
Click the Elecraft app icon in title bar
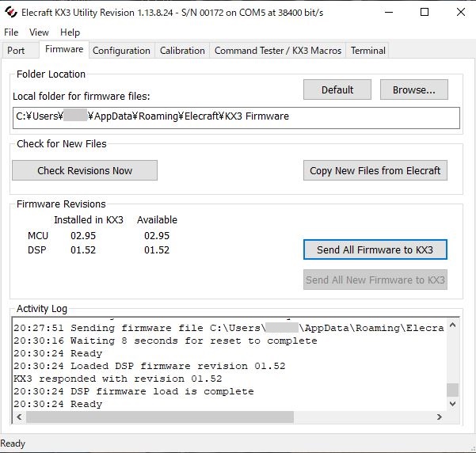click(11, 12)
